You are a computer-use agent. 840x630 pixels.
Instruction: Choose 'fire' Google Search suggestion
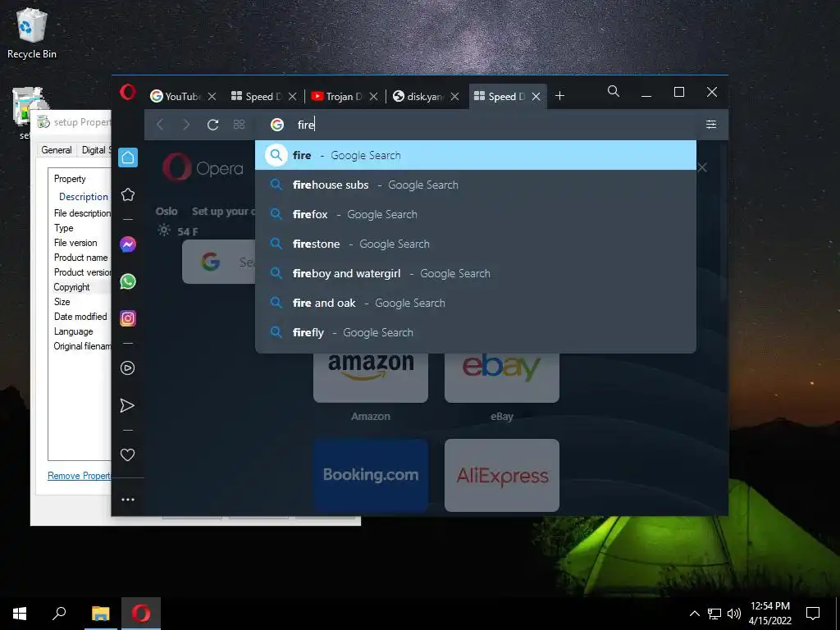click(476, 155)
